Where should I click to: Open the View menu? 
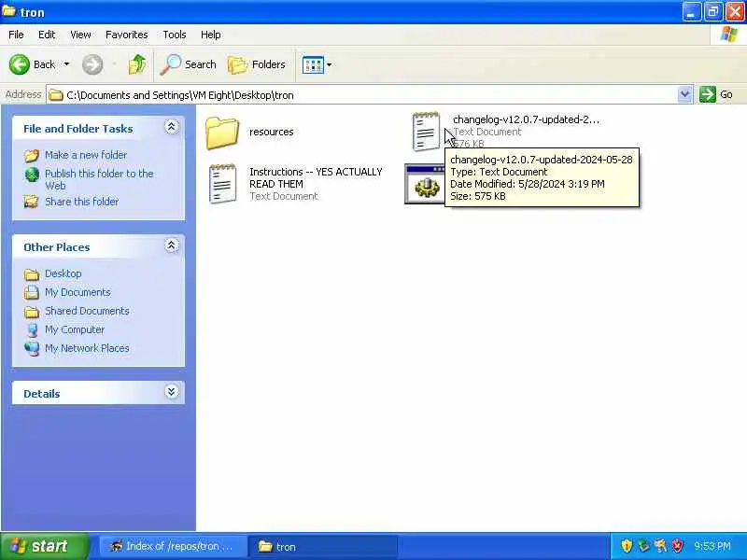(x=80, y=35)
